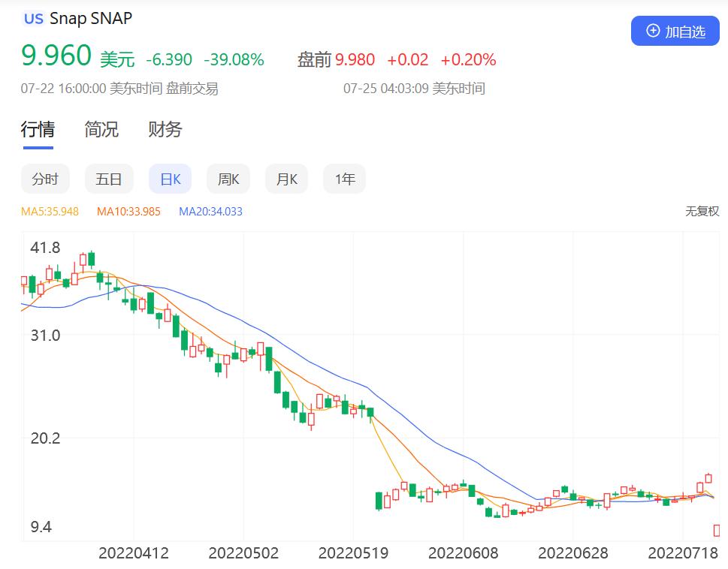This screenshot has width=728, height=569.
Task: Open the 无复权 adjustment option
Action: (x=702, y=212)
